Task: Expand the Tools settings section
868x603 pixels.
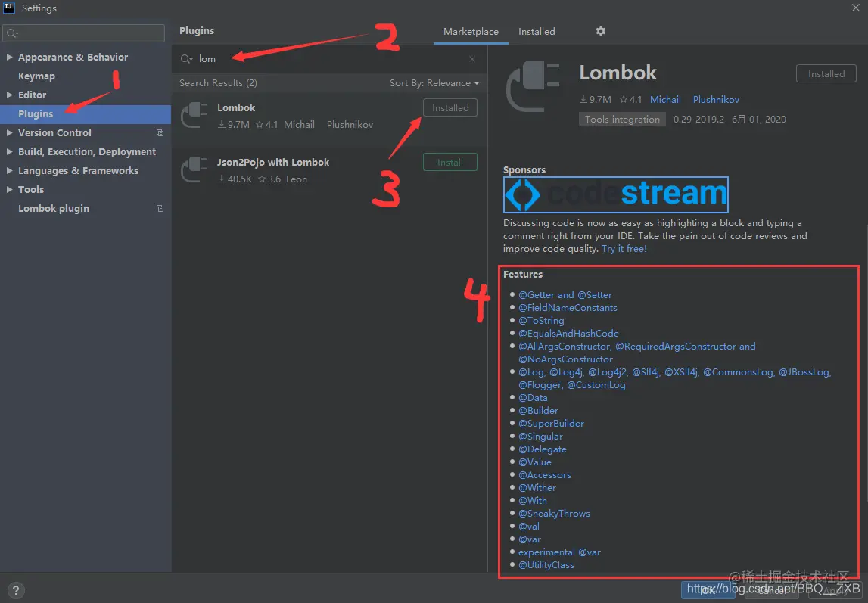Action: click(9, 189)
